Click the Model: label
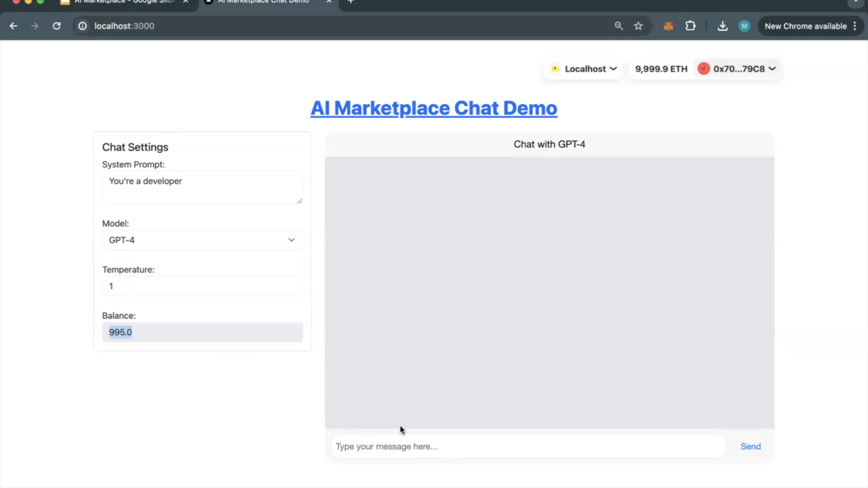 pos(115,223)
